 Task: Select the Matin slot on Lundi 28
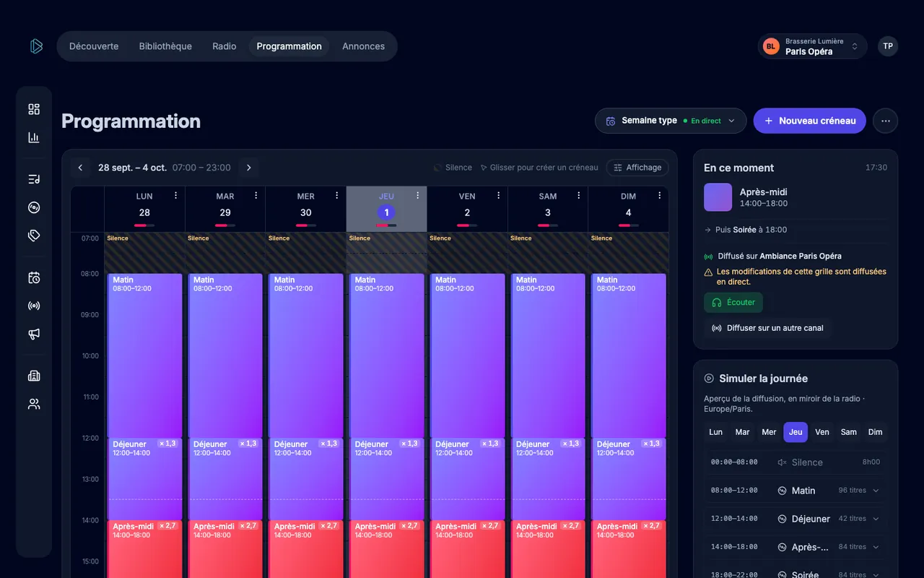tap(145, 355)
